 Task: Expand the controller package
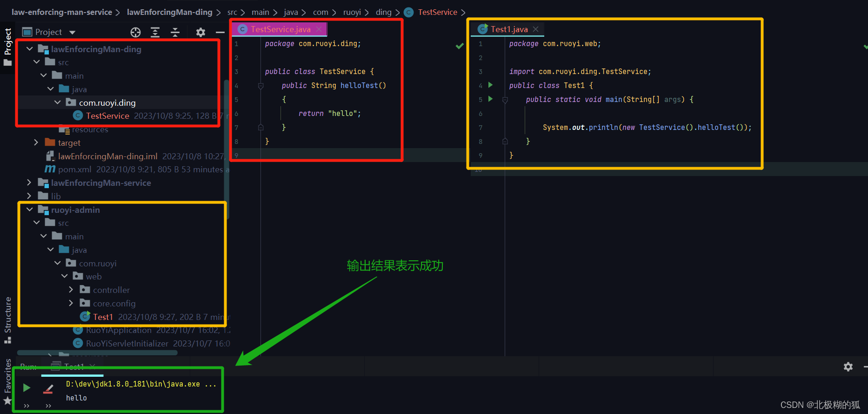(71, 289)
